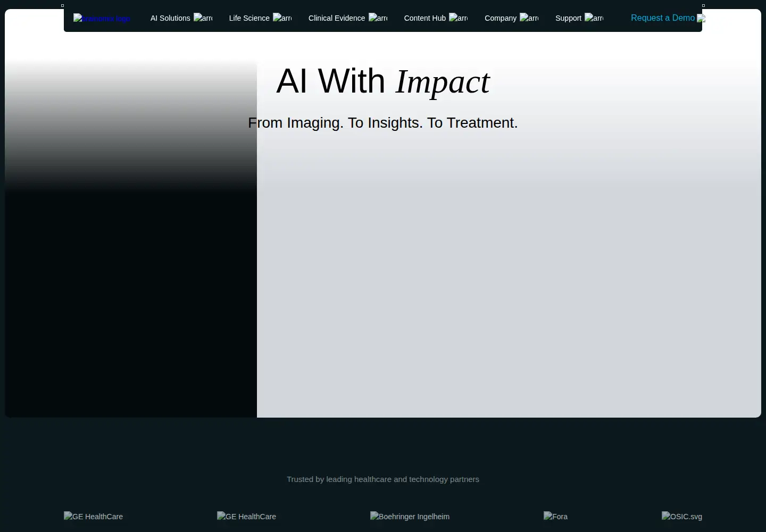Click "Trusted by leading healthcare and technology partners"

point(383,479)
